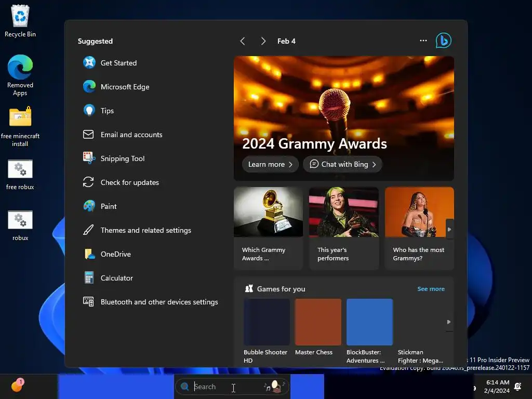Select the robux desktop file
Image resolution: width=532 pixels, height=399 pixels.
pos(20,225)
